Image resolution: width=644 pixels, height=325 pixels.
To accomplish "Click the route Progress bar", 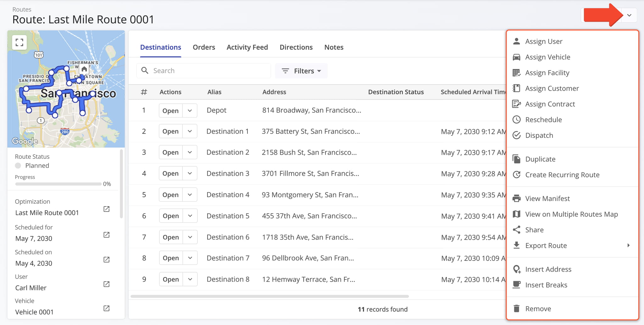I will click(58, 184).
